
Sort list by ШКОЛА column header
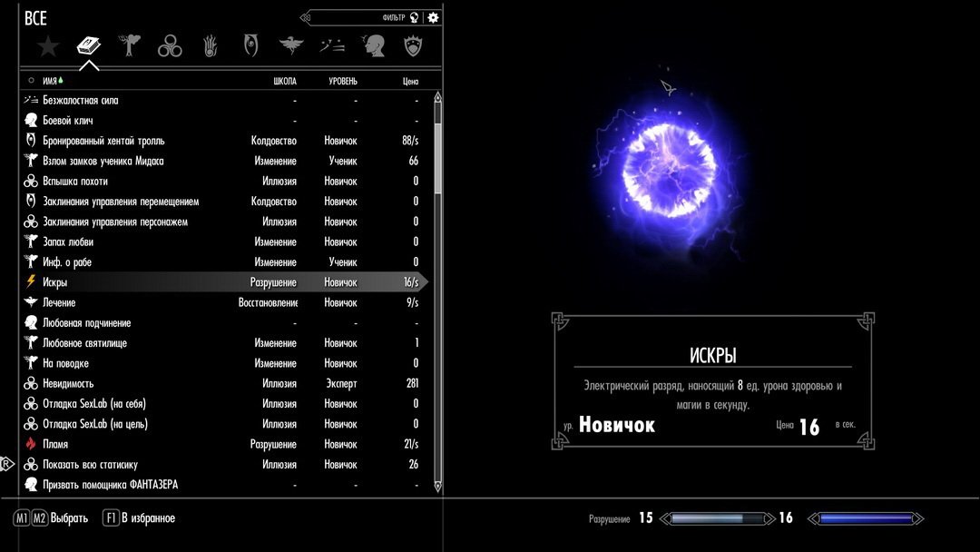(284, 81)
